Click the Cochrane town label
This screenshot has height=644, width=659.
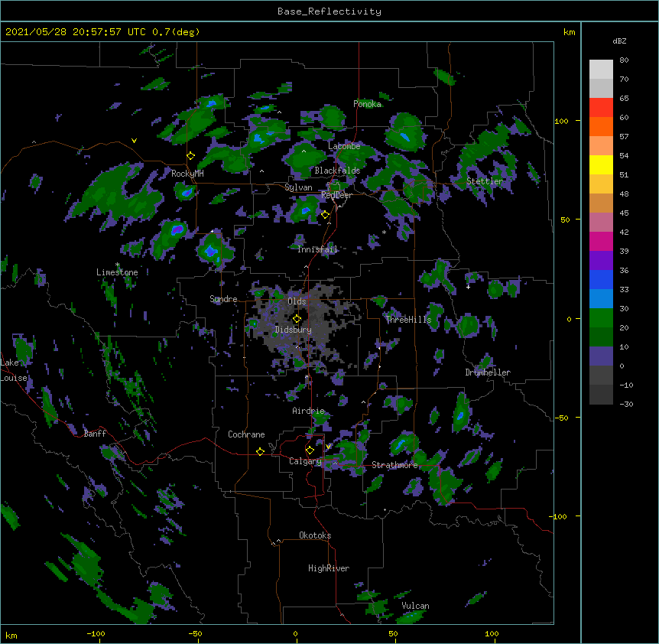click(x=246, y=434)
